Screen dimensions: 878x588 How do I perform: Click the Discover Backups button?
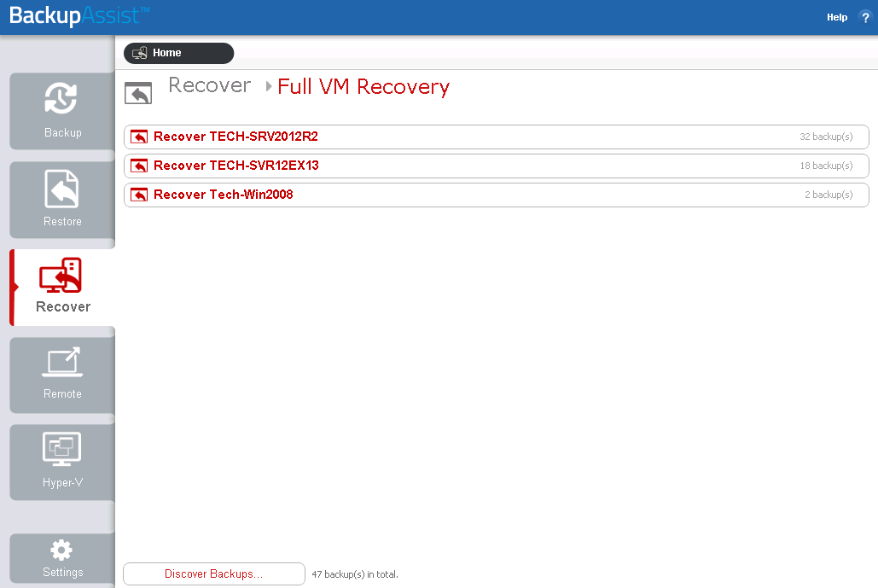click(x=214, y=574)
